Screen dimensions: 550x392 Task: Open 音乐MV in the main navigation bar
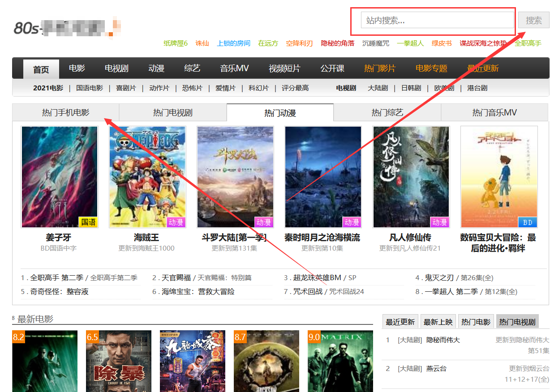point(234,68)
